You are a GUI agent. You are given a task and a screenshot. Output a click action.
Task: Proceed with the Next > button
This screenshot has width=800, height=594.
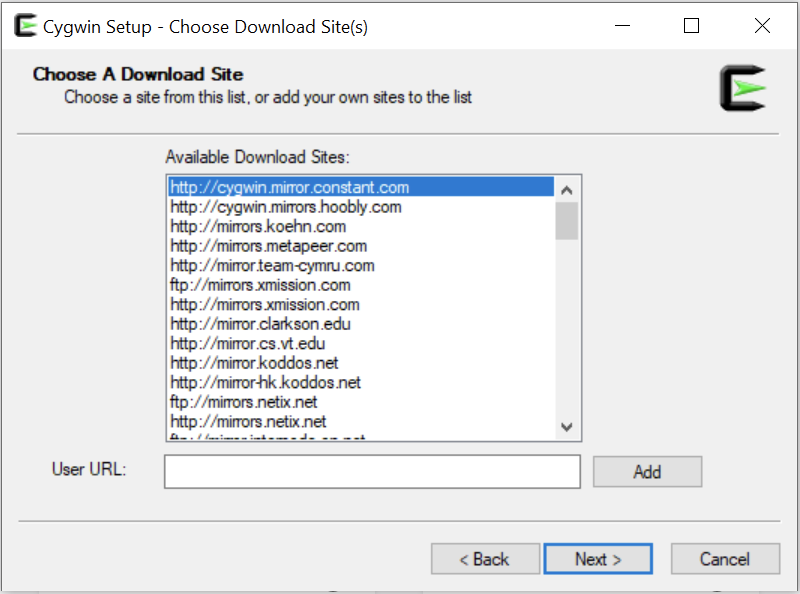pos(598,559)
